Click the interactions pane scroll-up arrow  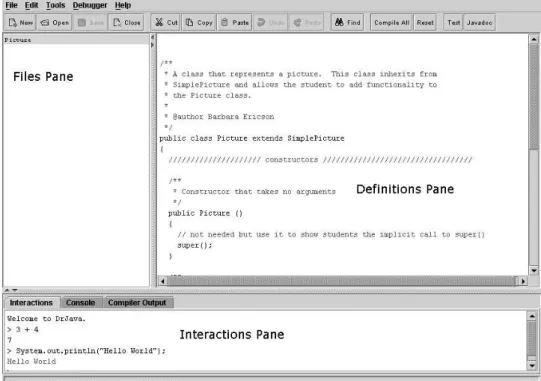click(x=532, y=316)
